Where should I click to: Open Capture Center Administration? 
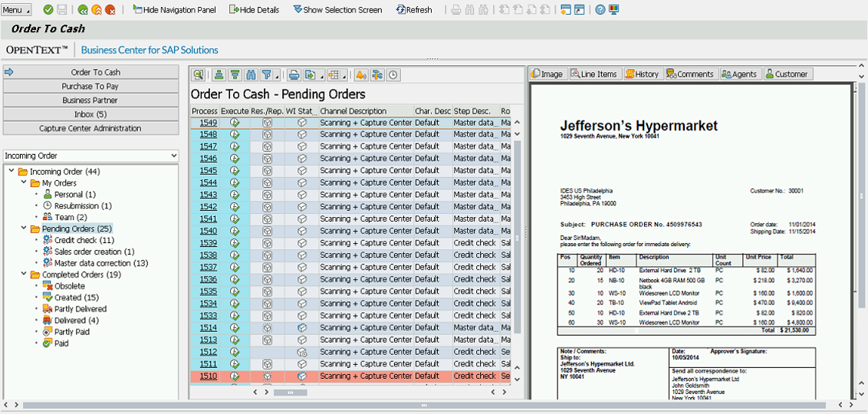(x=90, y=128)
